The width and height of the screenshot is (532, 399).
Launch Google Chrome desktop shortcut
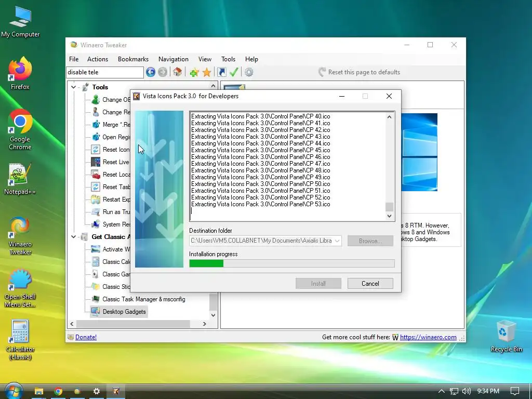[x=20, y=129]
